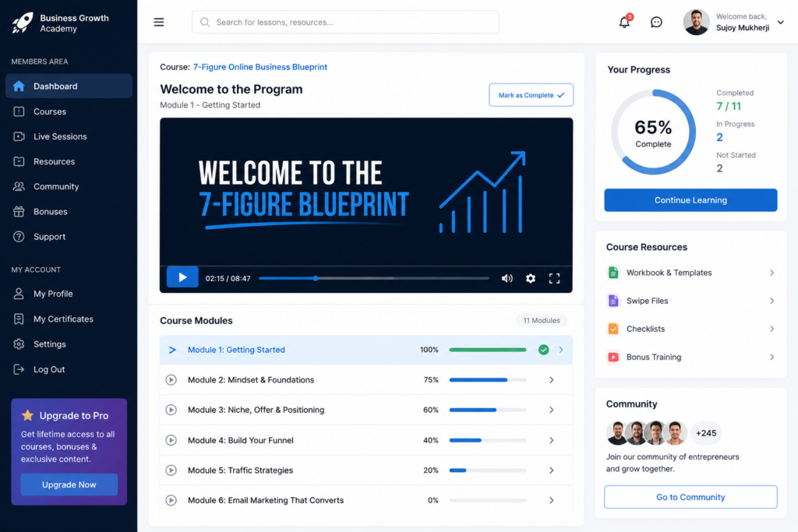
Task: Click Checklists orange check icon
Action: click(613, 329)
